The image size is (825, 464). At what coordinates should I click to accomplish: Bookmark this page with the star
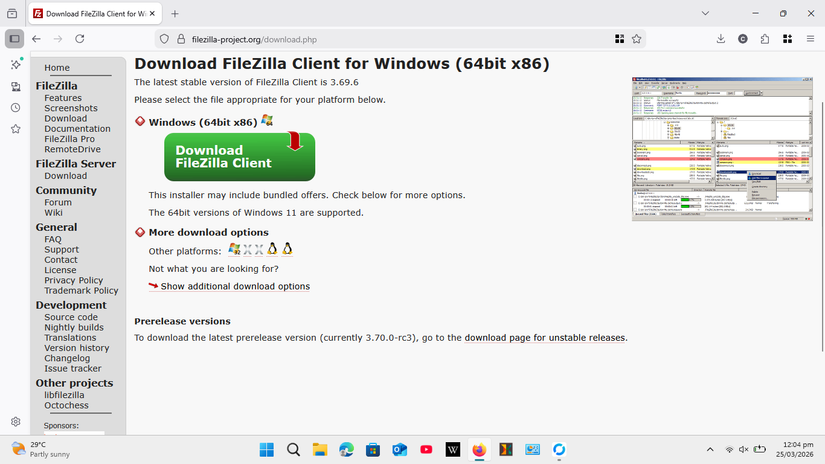click(x=637, y=39)
